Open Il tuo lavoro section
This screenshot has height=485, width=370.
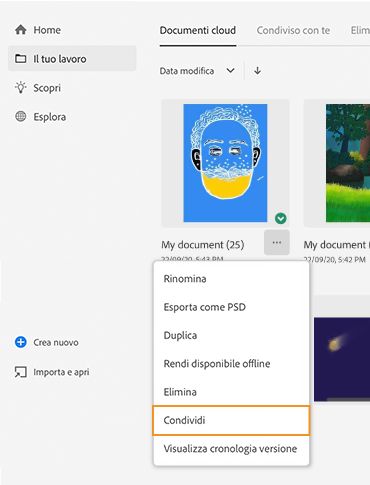pos(72,59)
